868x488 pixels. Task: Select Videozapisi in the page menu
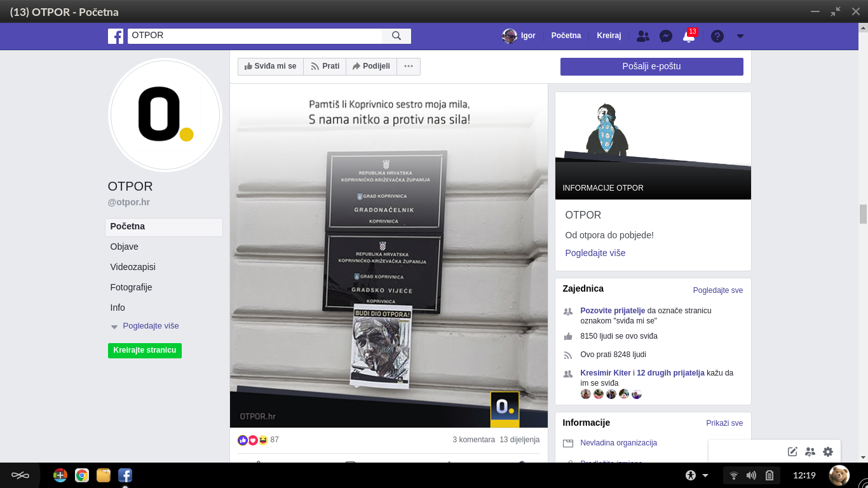coord(133,267)
